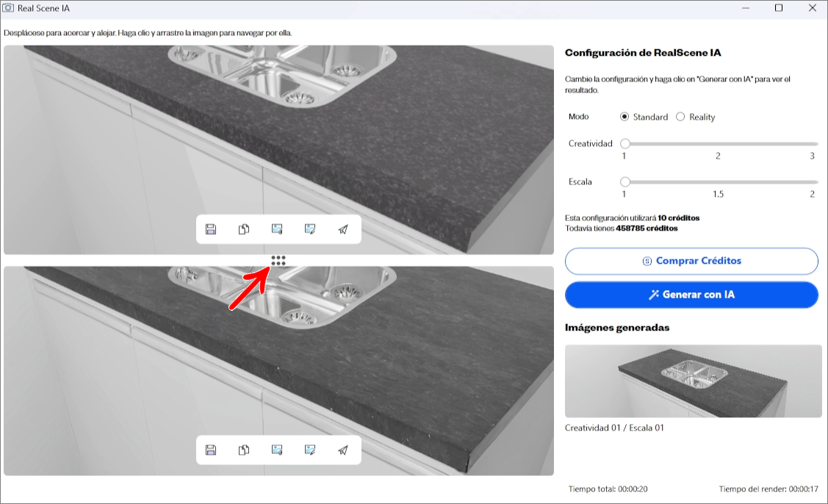Click the Comprar Créditos button
828x504 pixels.
click(691, 261)
